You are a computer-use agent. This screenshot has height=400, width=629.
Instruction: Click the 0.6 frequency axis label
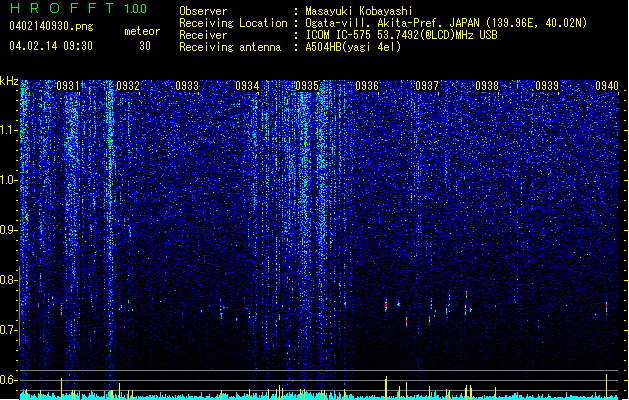[9, 380]
